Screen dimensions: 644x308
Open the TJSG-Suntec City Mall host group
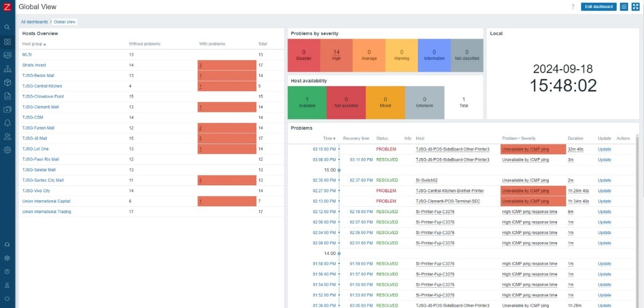tap(43, 181)
